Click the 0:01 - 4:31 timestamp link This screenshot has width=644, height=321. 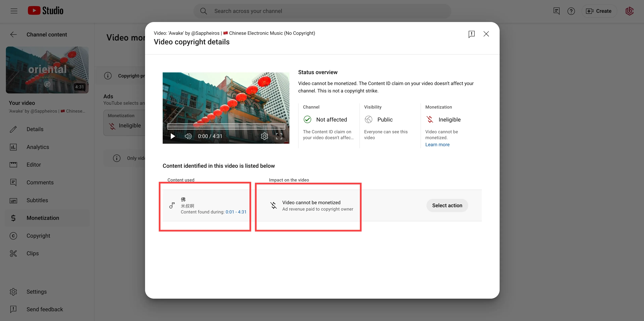(236, 212)
